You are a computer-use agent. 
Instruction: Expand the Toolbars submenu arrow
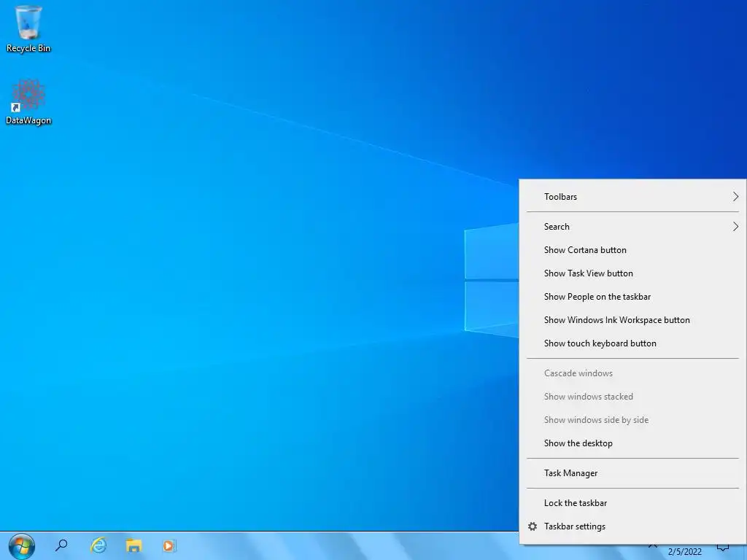pos(735,197)
